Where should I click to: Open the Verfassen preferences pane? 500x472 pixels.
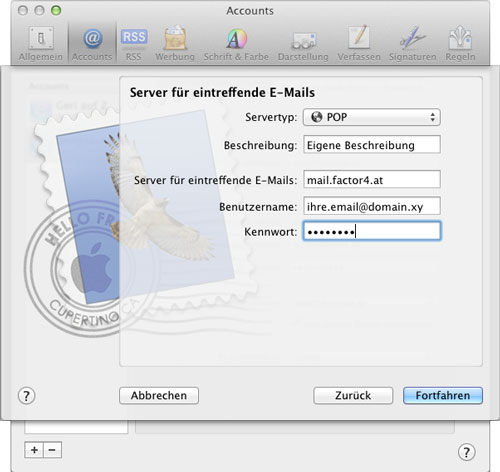click(x=359, y=44)
